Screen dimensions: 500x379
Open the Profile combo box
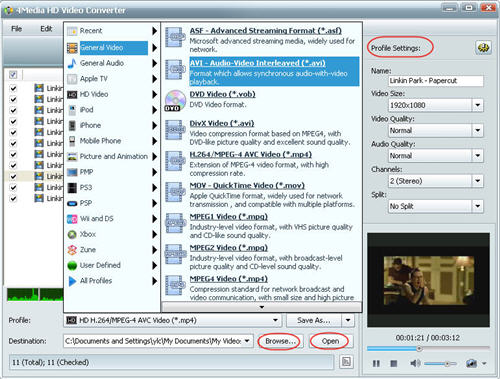(x=173, y=321)
